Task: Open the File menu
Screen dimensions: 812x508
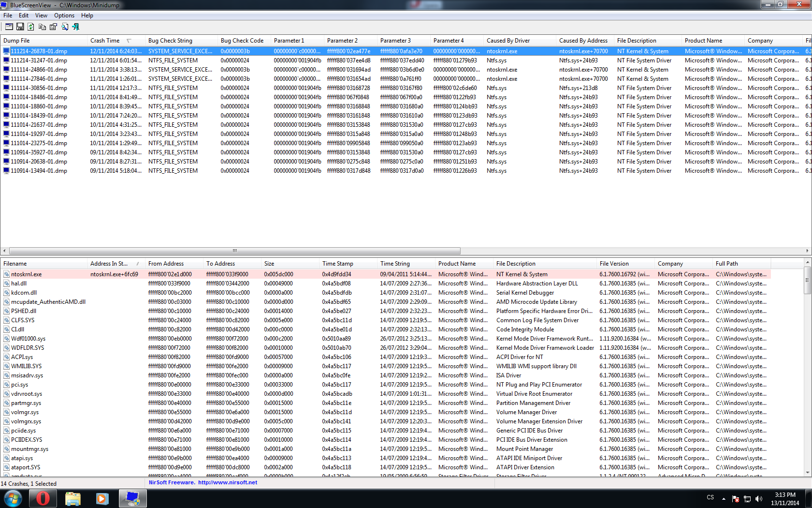Action: pyautogui.click(x=8, y=15)
